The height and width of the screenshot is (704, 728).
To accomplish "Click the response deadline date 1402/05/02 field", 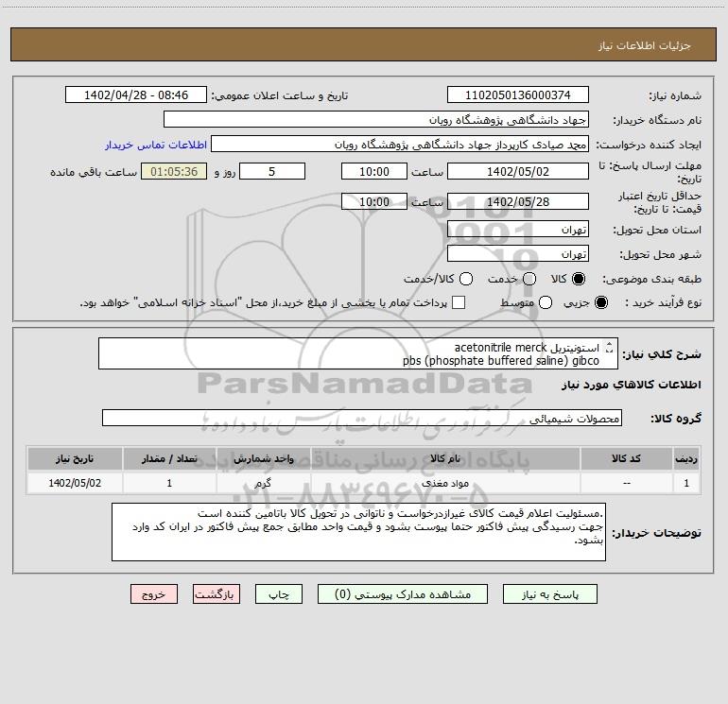I will [x=518, y=171].
